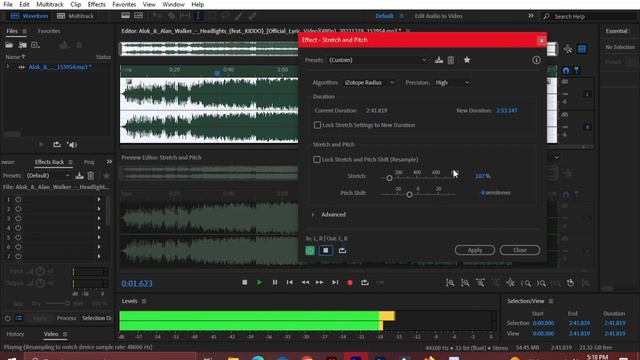Open effect list arrow for rack slot 5

pyautogui.click(x=99, y=238)
